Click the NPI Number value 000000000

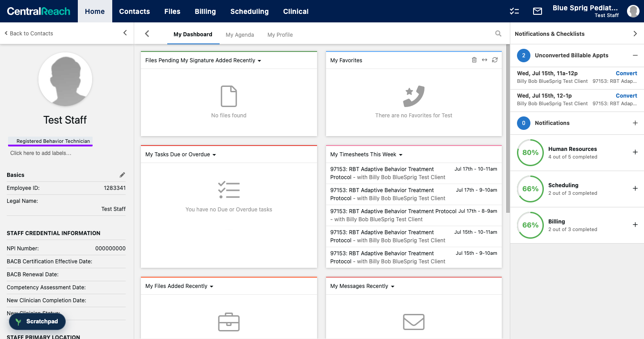click(x=110, y=249)
